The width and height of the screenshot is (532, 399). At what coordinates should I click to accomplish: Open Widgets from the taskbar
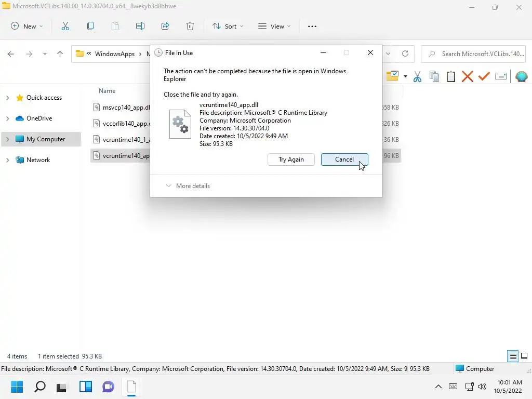click(x=86, y=387)
